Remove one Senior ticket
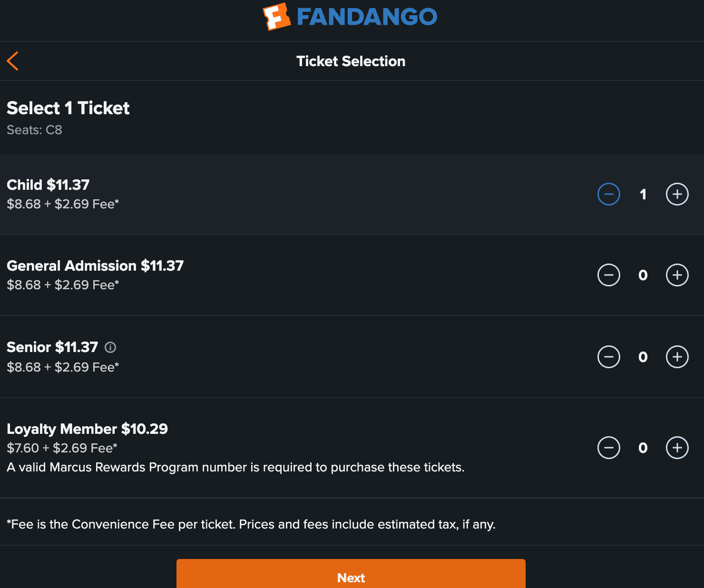 pyautogui.click(x=608, y=357)
